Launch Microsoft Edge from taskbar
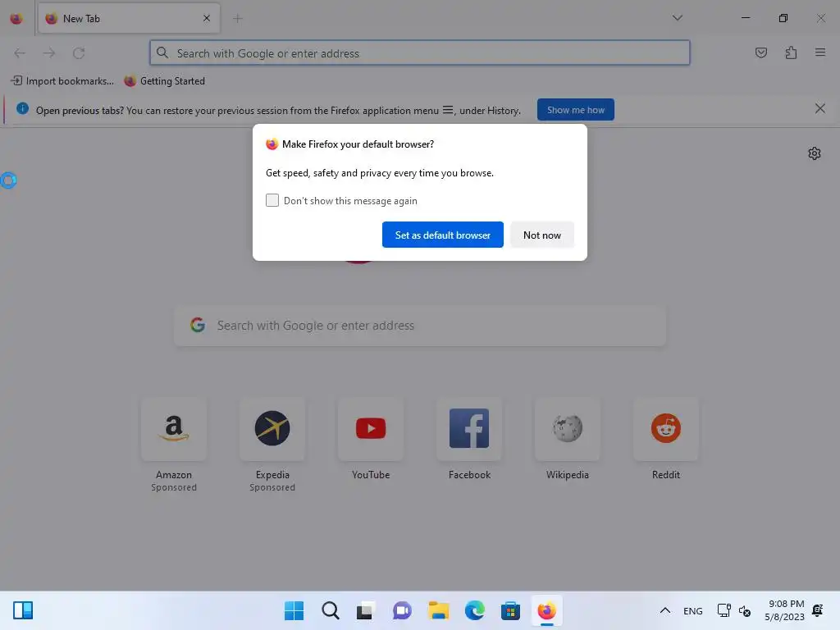This screenshot has width=840, height=630. tap(475, 610)
